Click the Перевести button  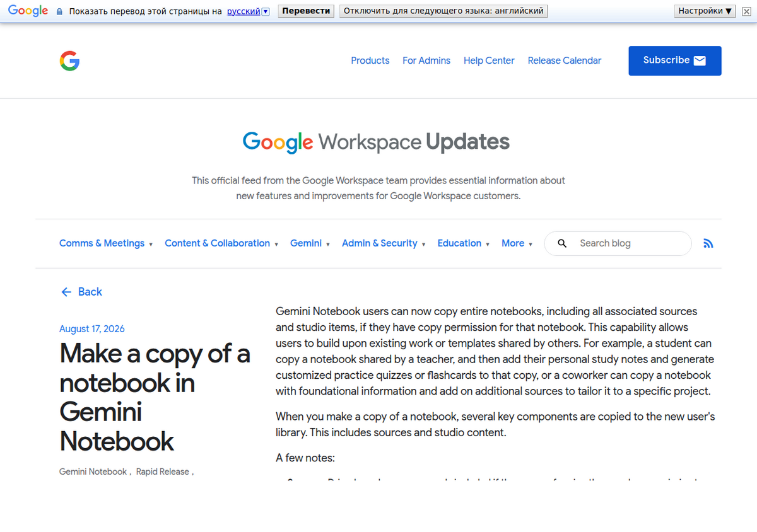(x=306, y=11)
